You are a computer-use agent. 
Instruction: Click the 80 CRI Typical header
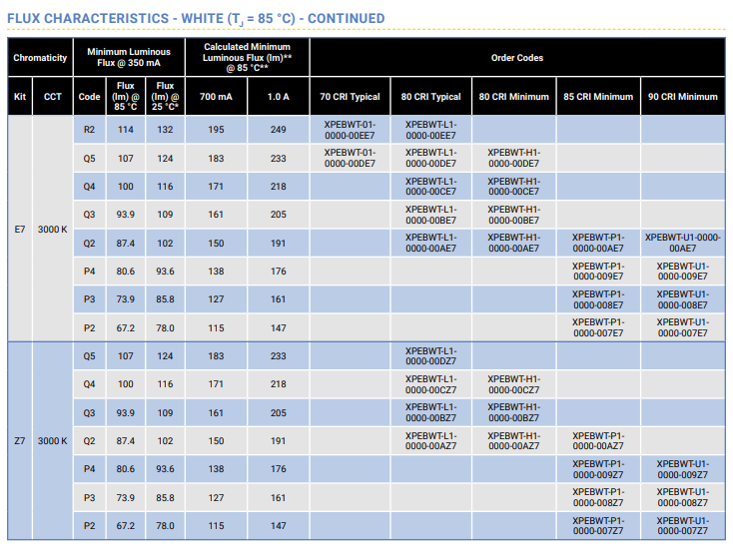click(x=431, y=96)
